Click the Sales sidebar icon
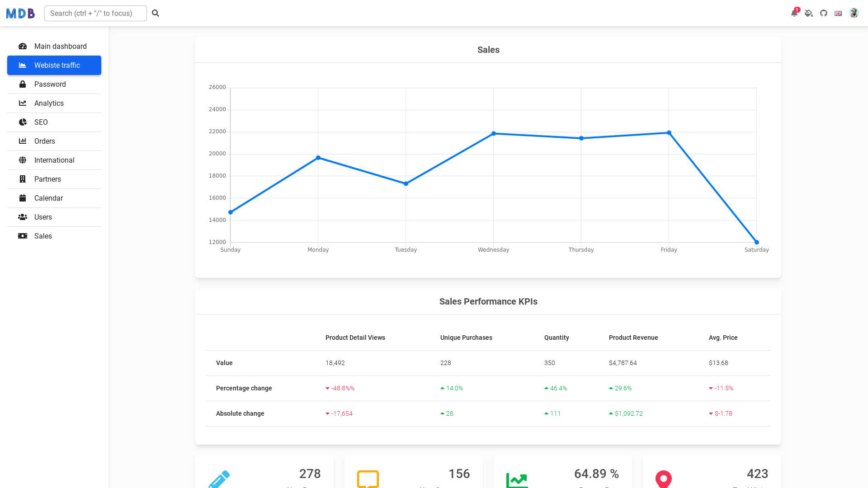The width and height of the screenshot is (868, 488). pos(23,236)
